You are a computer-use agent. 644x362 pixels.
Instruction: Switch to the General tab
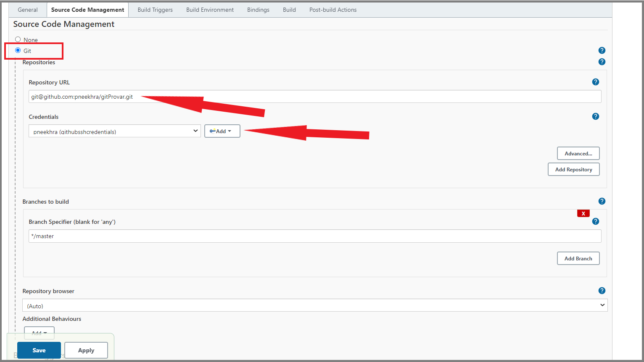[28, 10]
